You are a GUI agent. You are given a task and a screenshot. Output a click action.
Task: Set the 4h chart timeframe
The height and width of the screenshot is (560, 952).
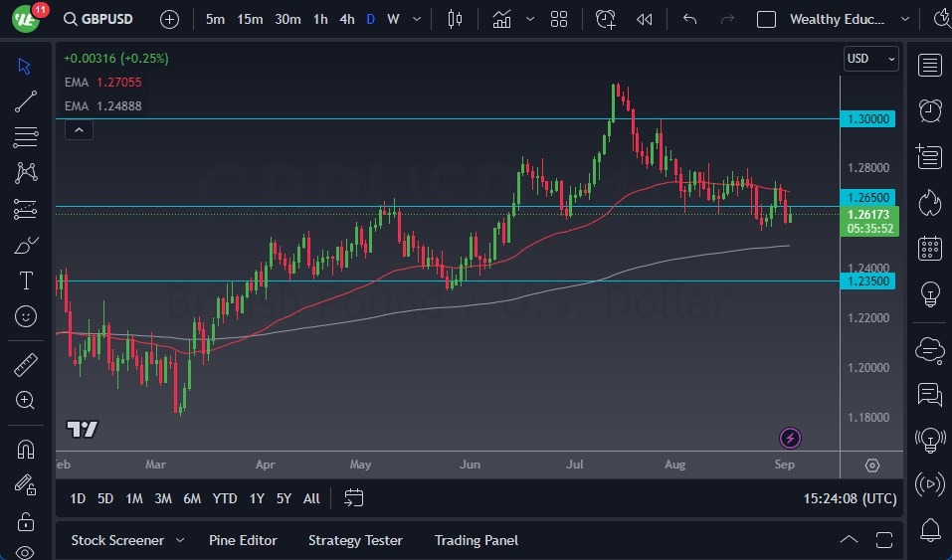(x=346, y=19)
